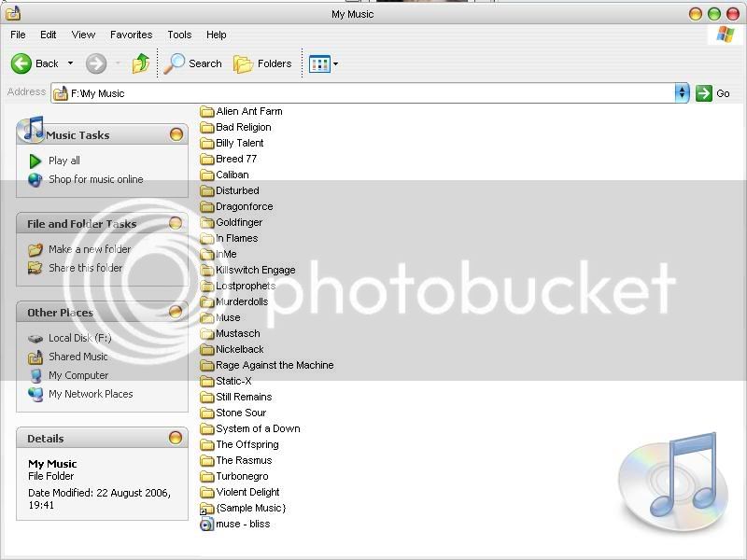Select the {Sample Music} shortcut icon
Screen dimensions: 747x560
[206, 509]
